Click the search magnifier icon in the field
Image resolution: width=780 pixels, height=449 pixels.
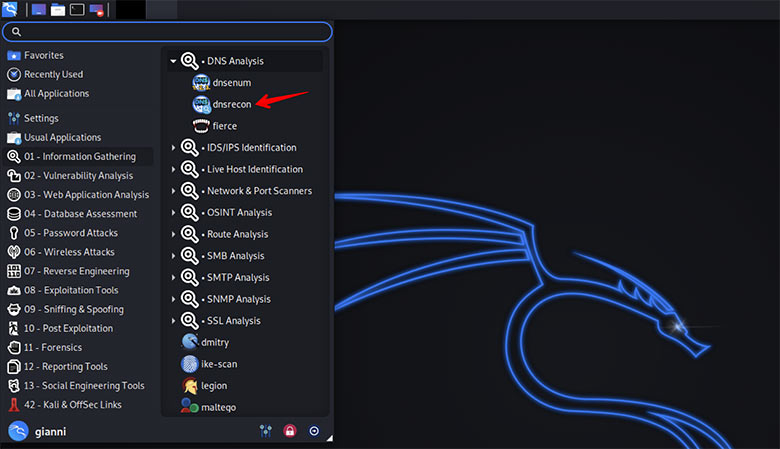coord(16,32)
